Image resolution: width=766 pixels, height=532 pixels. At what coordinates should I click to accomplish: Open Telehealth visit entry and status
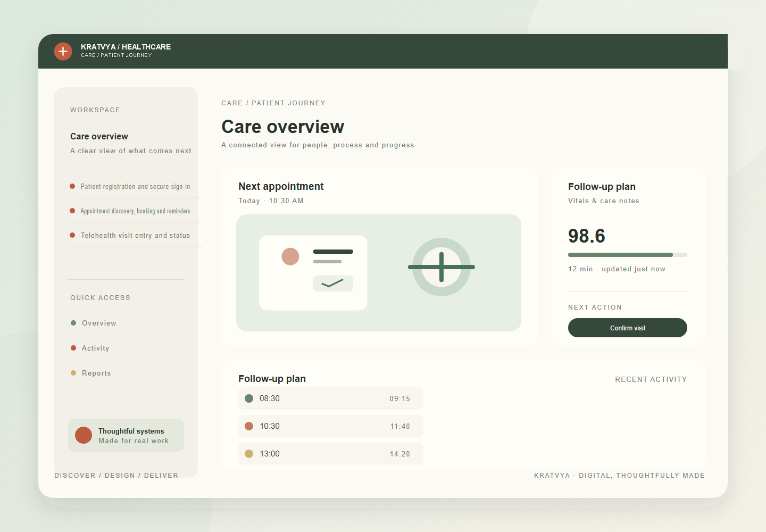[x=131, y=235]
